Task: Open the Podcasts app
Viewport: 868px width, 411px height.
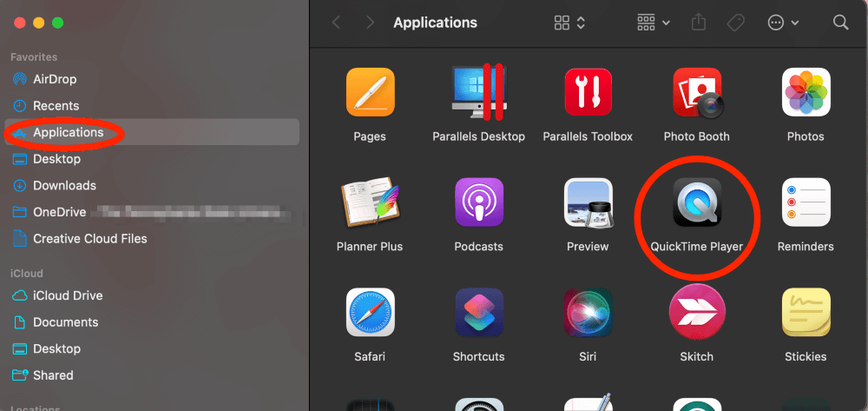Action: [478, 203]
